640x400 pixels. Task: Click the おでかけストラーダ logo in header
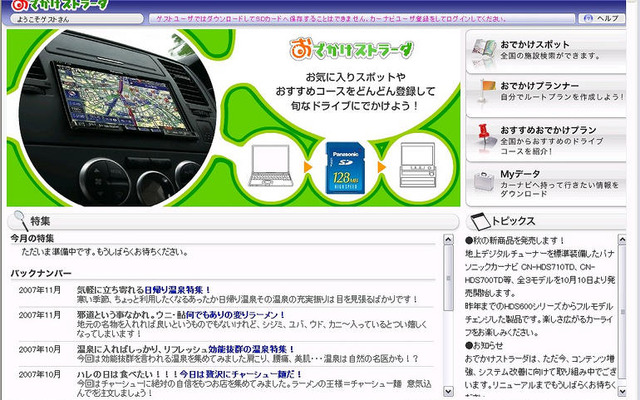click(60, 5)
